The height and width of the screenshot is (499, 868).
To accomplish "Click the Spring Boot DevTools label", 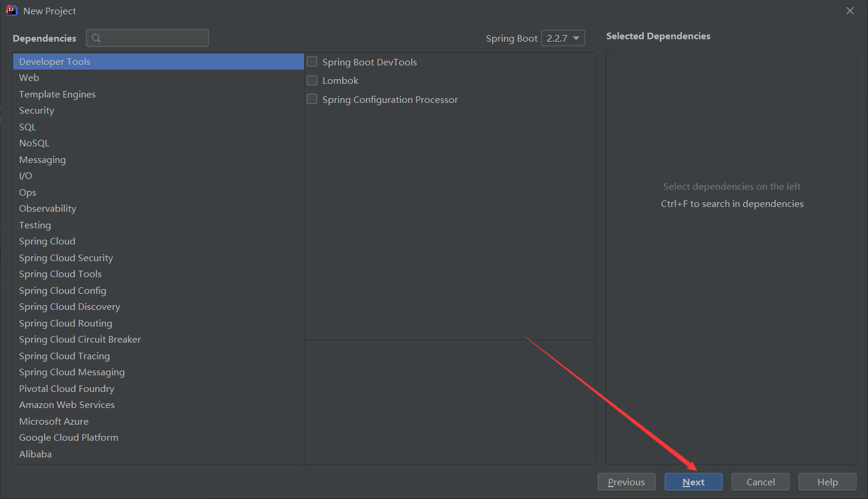I will (369, 62).
